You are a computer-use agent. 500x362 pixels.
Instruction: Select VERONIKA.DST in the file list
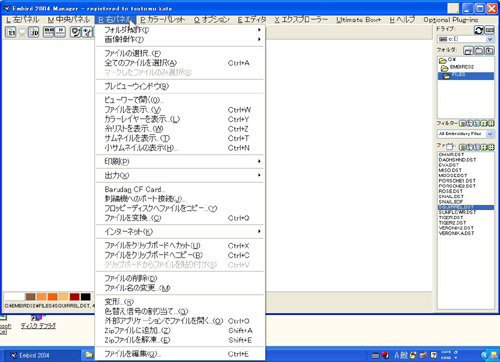pos(456,233)
